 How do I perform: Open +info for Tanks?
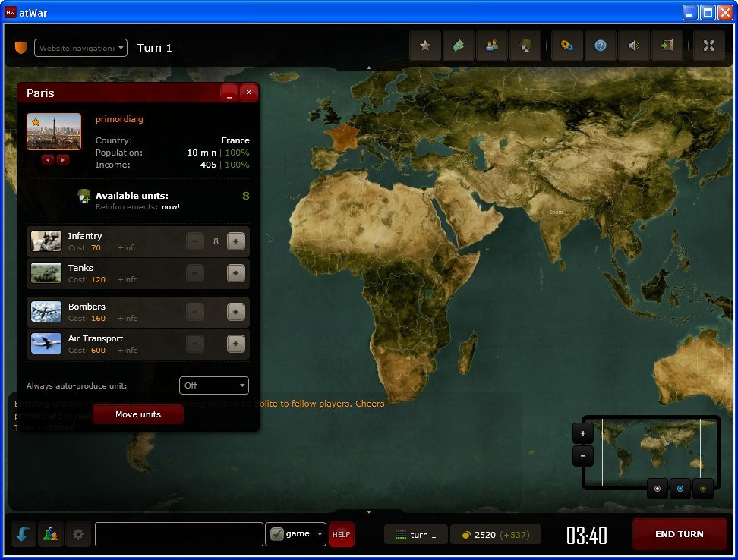tap(128, 280)
